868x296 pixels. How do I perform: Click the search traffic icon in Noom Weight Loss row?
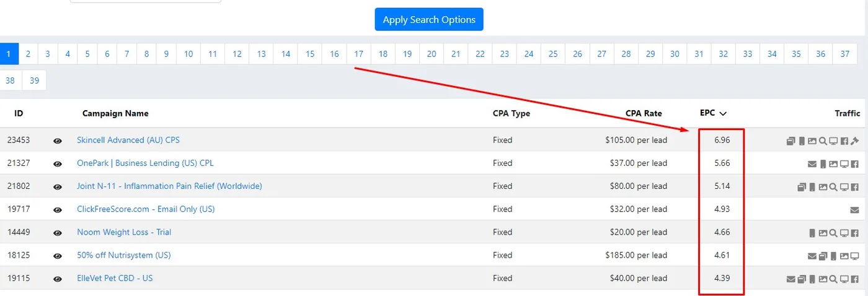pyautogui.click(x=833, y=233)
